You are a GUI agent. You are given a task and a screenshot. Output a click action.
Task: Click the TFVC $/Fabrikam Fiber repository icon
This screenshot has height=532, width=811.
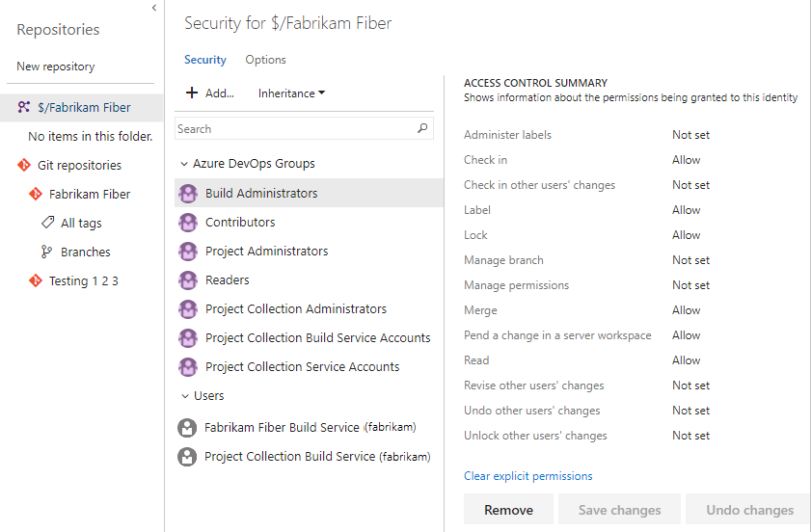coord(24,107)
